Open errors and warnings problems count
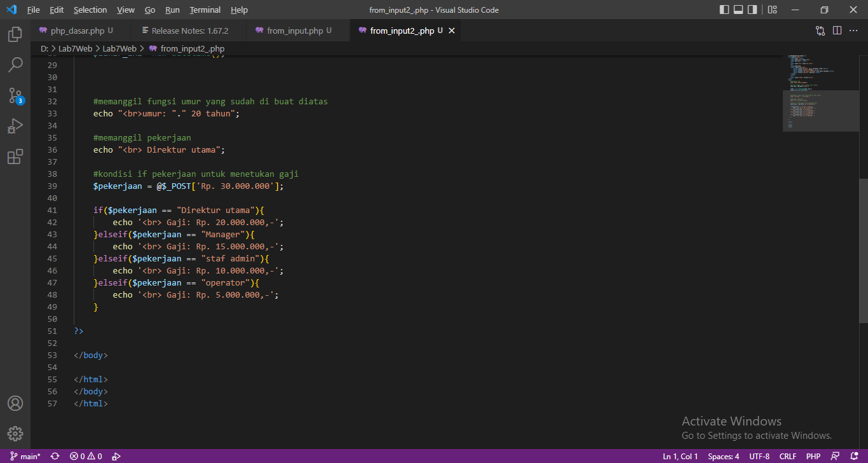This screenshot has height=463, width=868. [86, 456]
